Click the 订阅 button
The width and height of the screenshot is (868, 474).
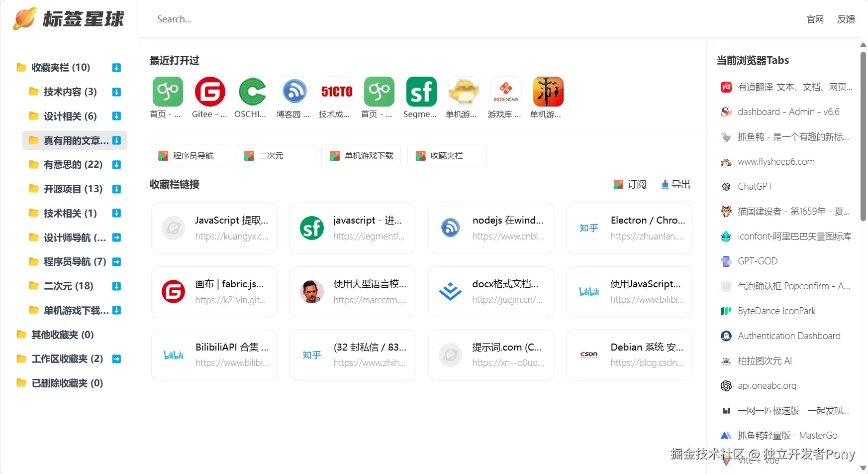(630, 185)
